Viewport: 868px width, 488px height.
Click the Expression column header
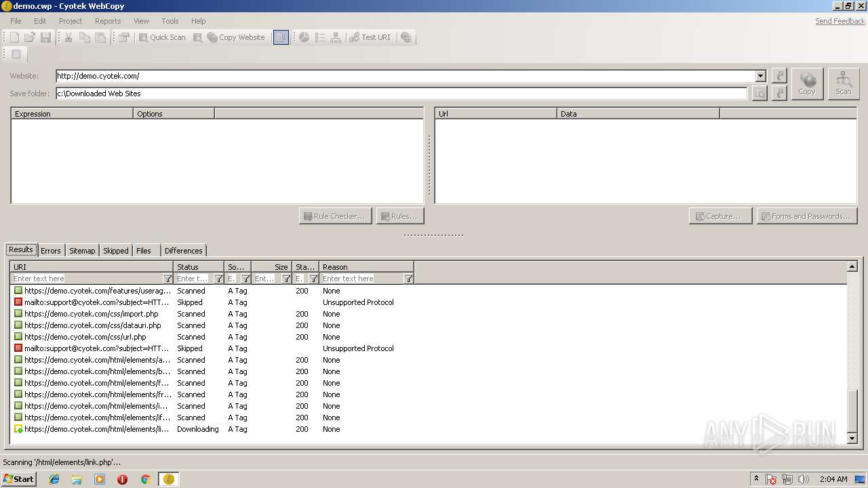click(x=72, y=114)
